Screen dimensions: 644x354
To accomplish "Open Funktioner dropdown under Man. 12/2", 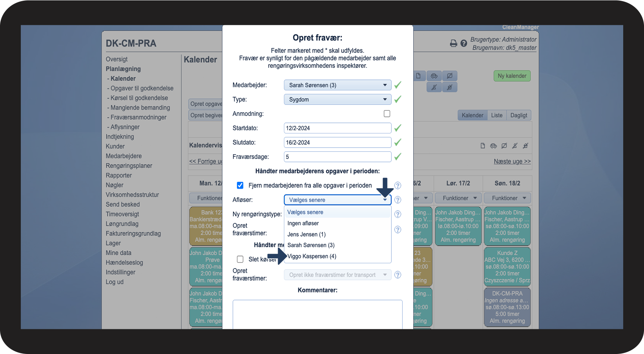I will click(206, 198).
